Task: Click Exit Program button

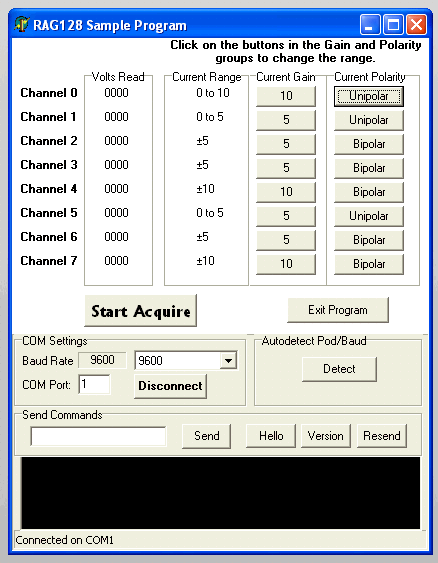Action: point(338,310)
